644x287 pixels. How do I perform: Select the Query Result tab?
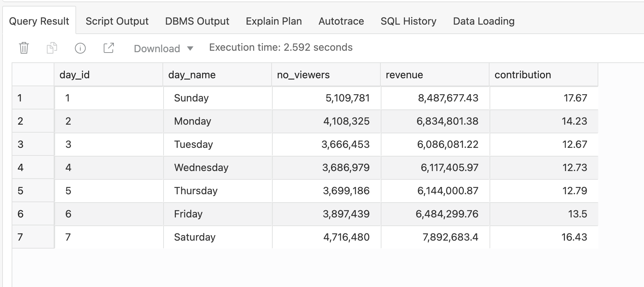click(x=39, y=21)
